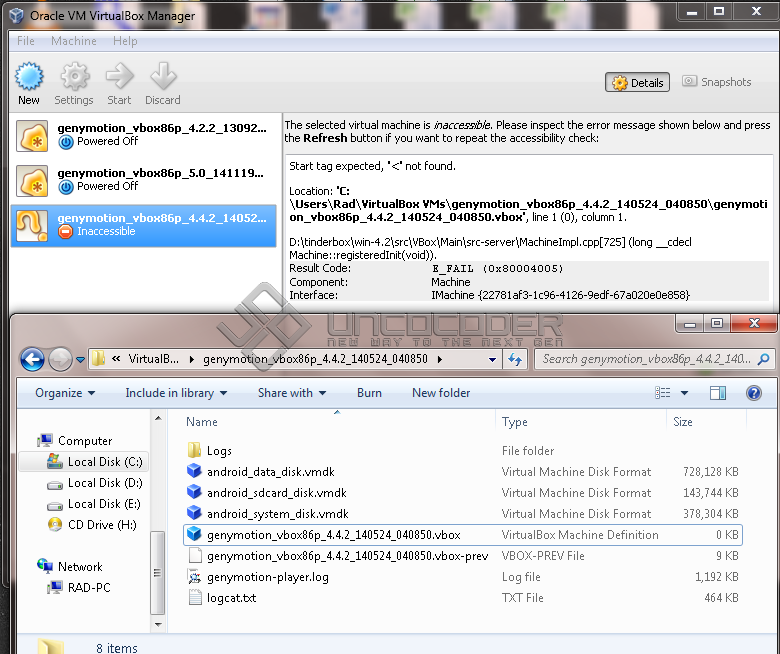Maximize the VirtualBox Manager window
This screenshot has width=780, height=654.
[719, 11]
